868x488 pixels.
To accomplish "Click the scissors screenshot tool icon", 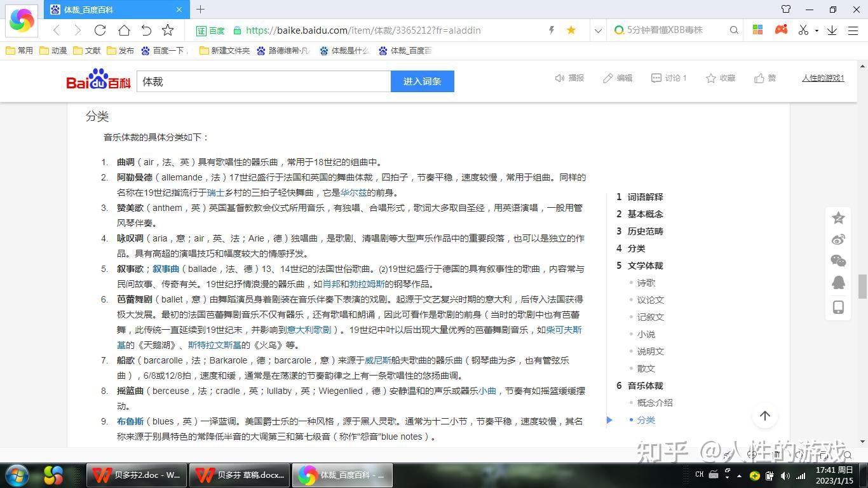I will tap(803, 30).
